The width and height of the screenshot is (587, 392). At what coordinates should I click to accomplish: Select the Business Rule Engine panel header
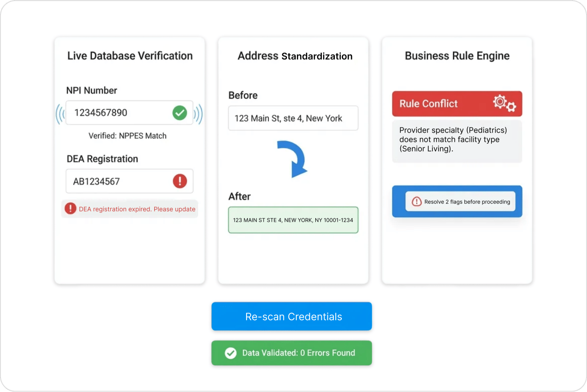[457, 55]
